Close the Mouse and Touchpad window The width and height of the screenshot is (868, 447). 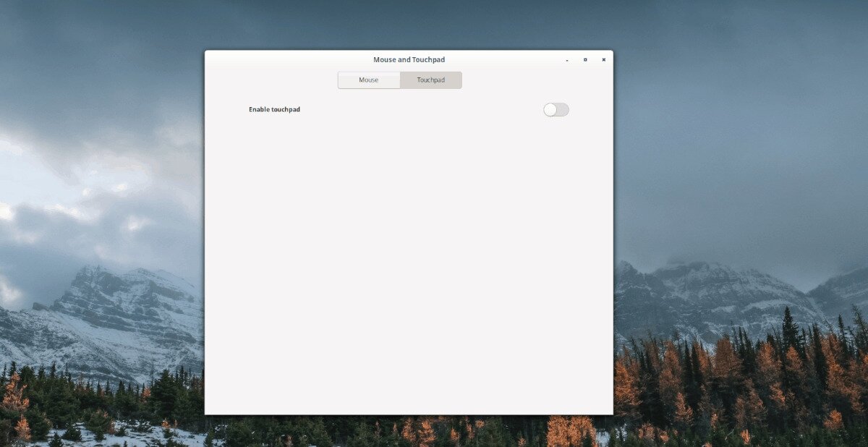tap(603, 60)
